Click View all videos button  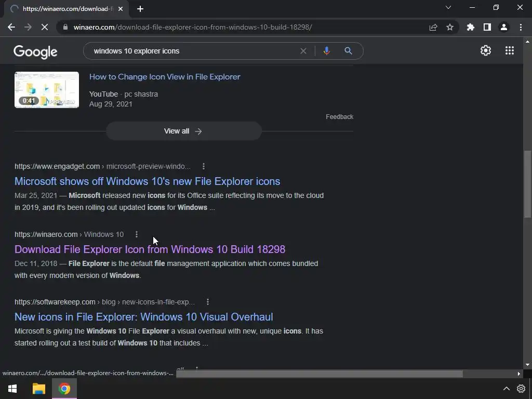pyautogui.click(x=184, y=131)
